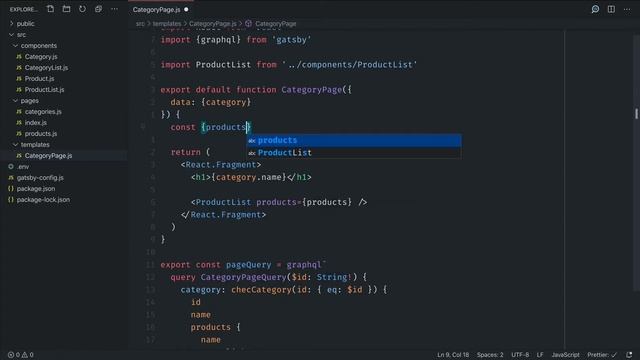The image size is (640, 360).
Task: Split the editor with the layout icon
Action: tap(611, 9)
